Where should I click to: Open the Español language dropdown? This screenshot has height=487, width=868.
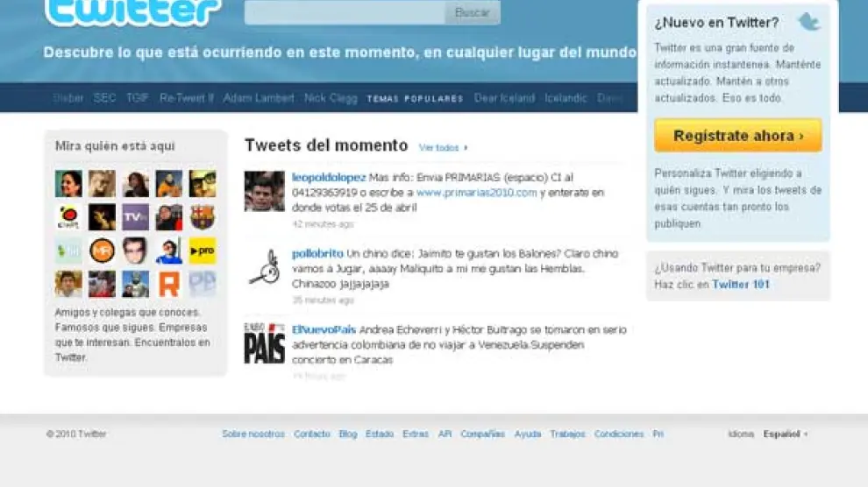(785, 434)
